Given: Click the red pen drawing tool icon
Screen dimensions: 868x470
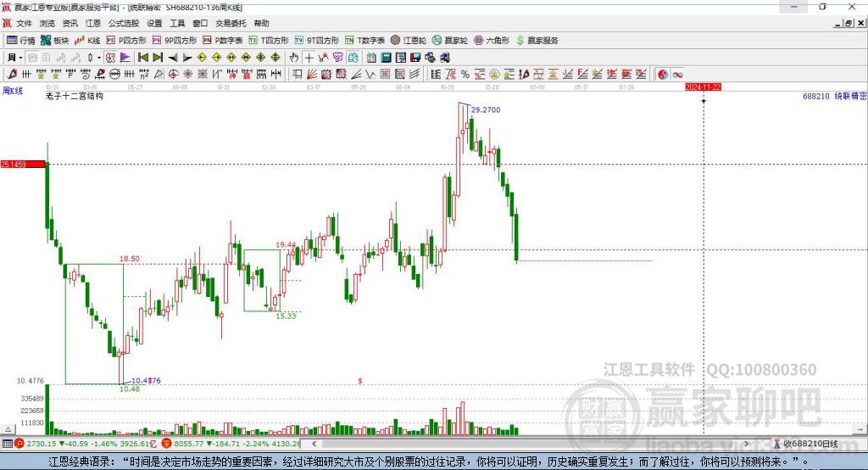Looking at the screenshot, I should [x=12, y=75].
